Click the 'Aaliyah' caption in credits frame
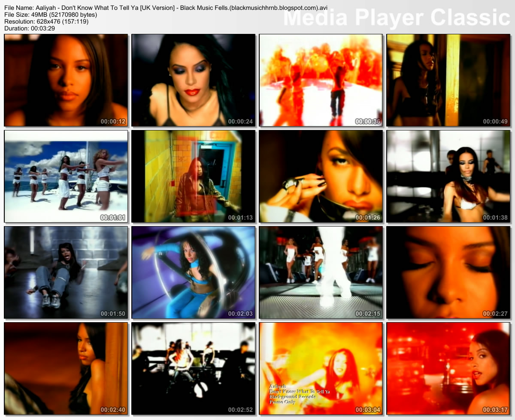 [278, 386]
